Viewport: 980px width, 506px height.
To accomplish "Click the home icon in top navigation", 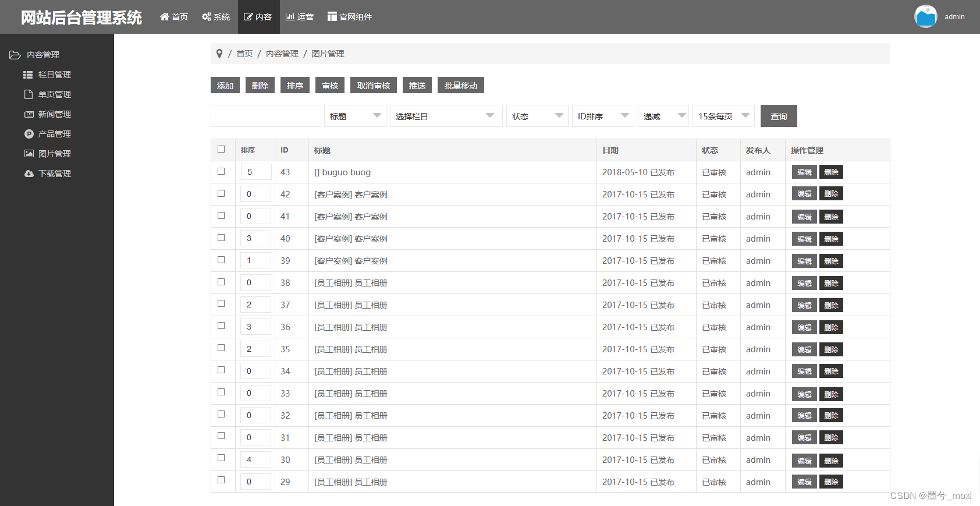I will click(165, 17).
